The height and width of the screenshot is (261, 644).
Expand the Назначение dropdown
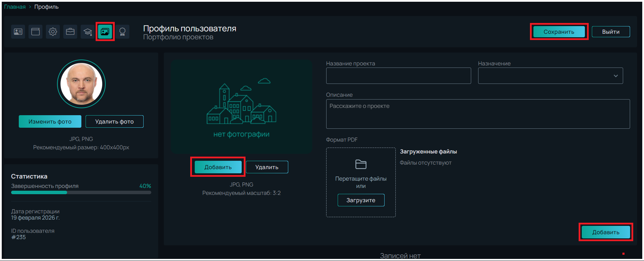click(550, 76)
